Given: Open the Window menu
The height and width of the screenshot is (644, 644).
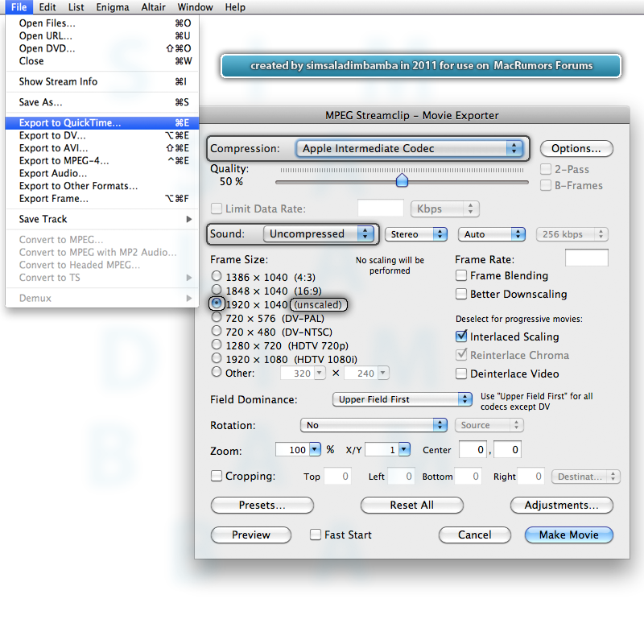Looking at the screenshot, I should point(195,7).
